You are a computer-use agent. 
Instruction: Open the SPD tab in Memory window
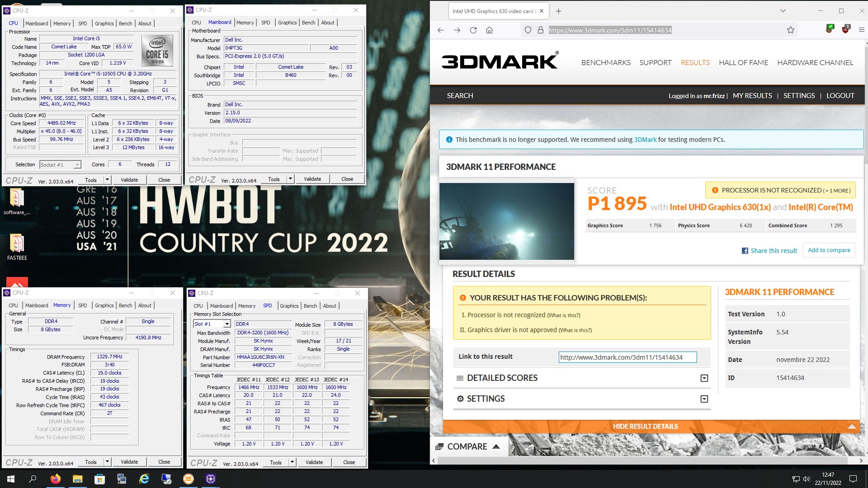pos(83,305)
